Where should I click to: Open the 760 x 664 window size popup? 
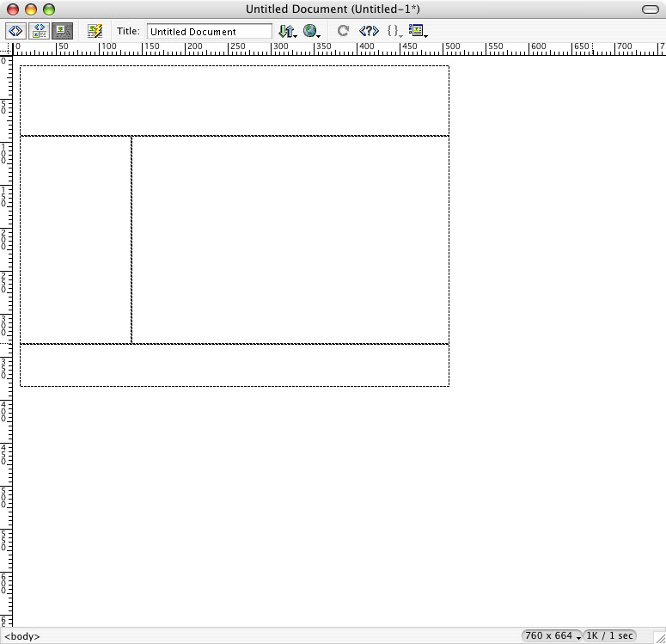pyautogui.click(x=553, y=635)
